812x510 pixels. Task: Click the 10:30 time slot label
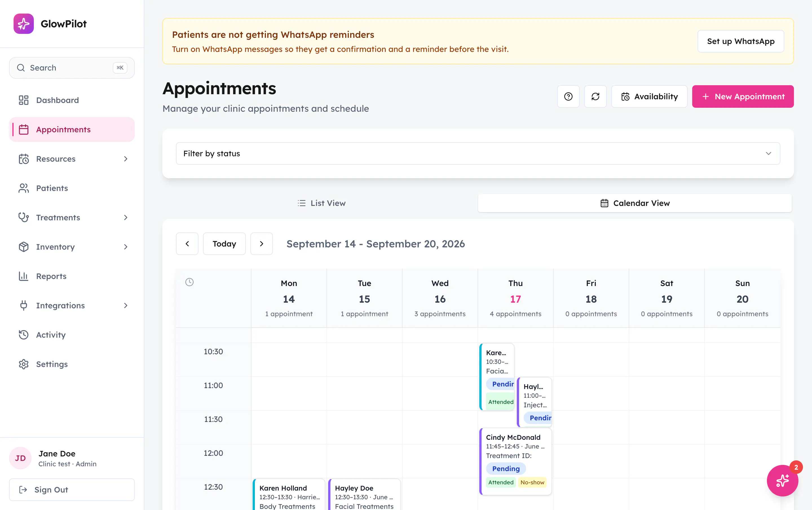tap(213, 351)
